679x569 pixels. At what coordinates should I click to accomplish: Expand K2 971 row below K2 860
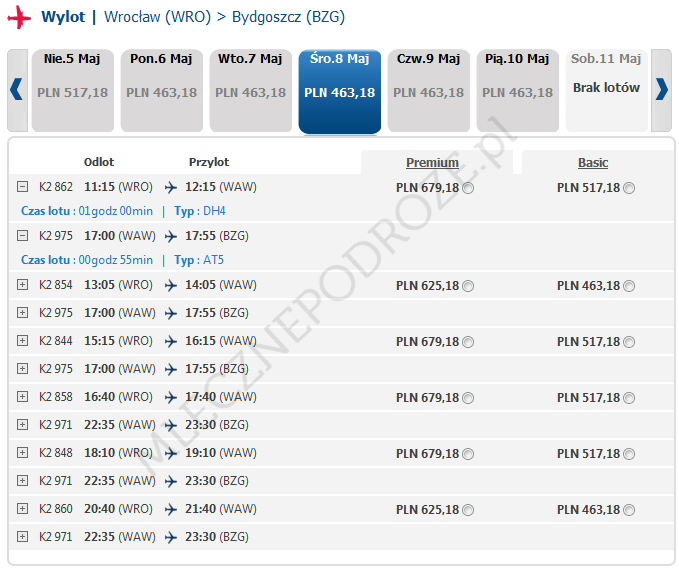click(x=22, y=537)
